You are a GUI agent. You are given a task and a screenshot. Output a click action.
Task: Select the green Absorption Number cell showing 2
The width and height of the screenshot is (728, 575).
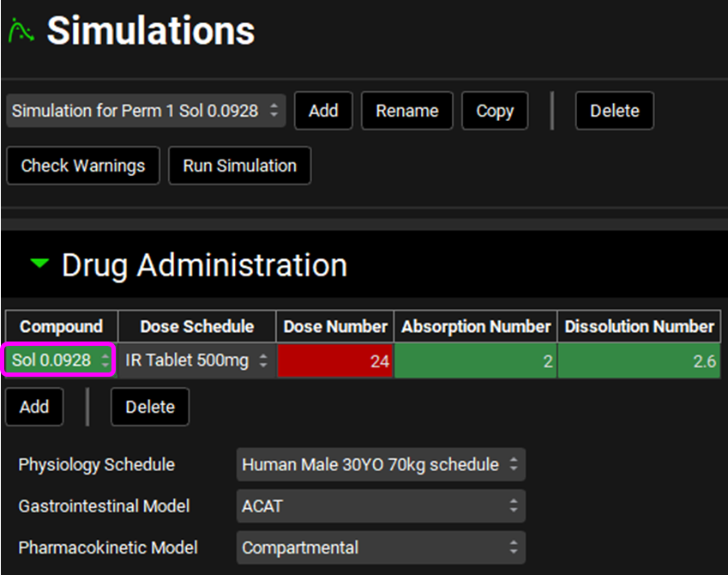pyautogui.click(x=475, y=361)
